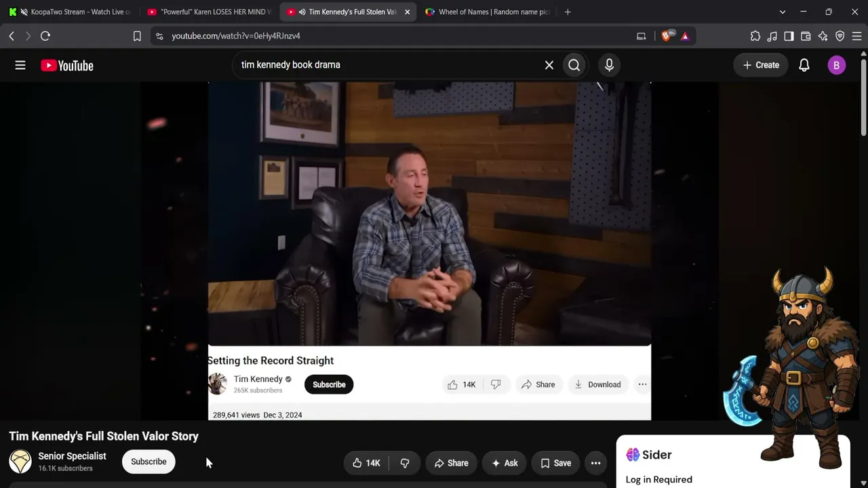Screen dimensions: 868x488
Task: Click the title Tim Kennedy's Full Stolen Valor Story
Action: [104, 436]
